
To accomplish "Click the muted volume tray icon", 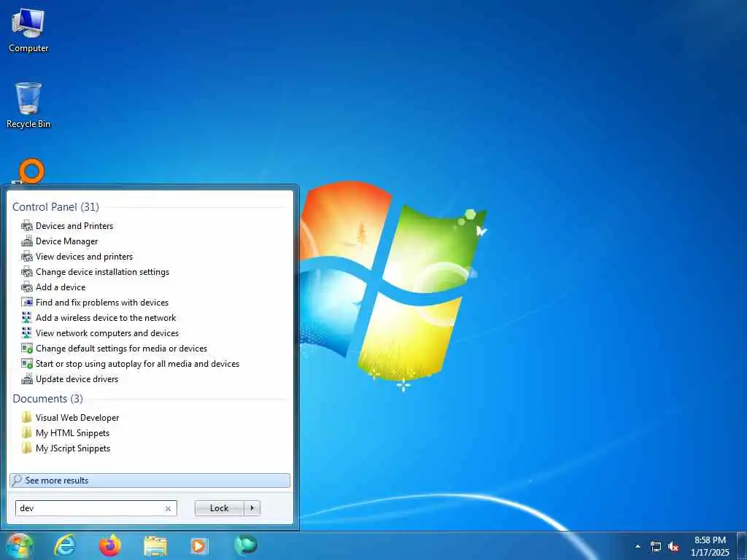I will (x=673, y=547).
